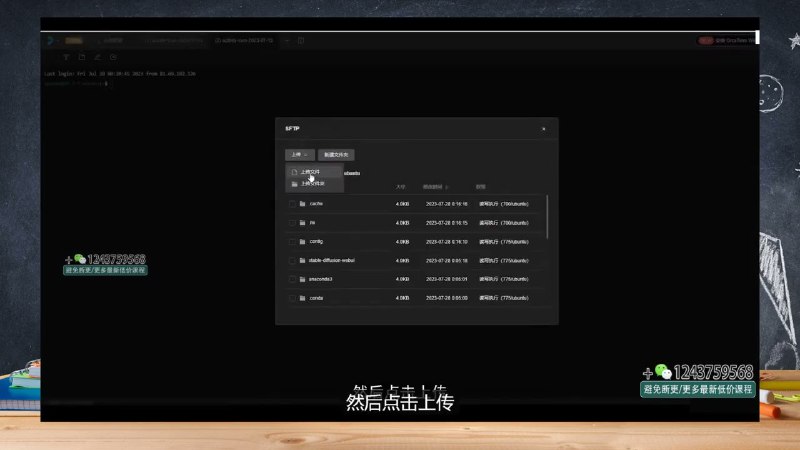This screenshot has height=450, width=800.
Task: Choose 上传文件夹 from the upload menu
Action: (314, 184)
